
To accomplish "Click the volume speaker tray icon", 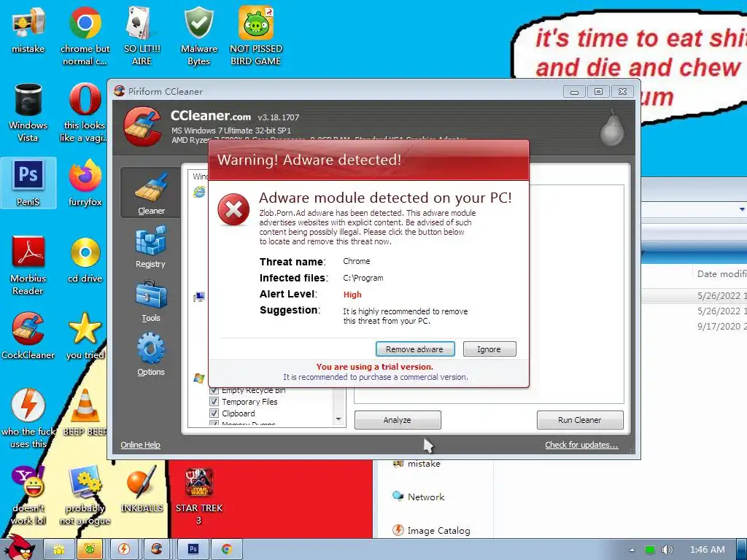I will tap(667, 550).
